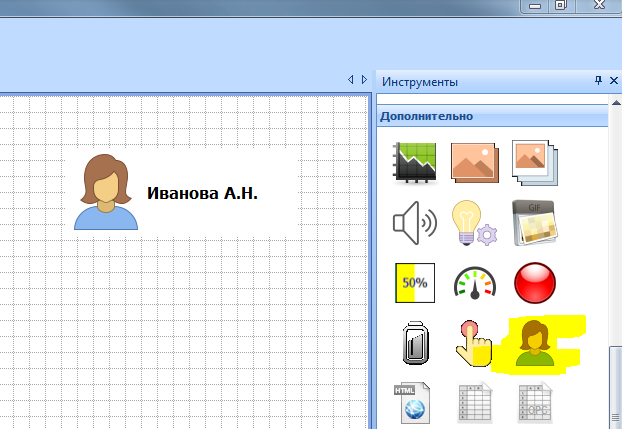Choose the plain table sheet tool
This screenshot has height=429, width=622.
coord(475,404)
